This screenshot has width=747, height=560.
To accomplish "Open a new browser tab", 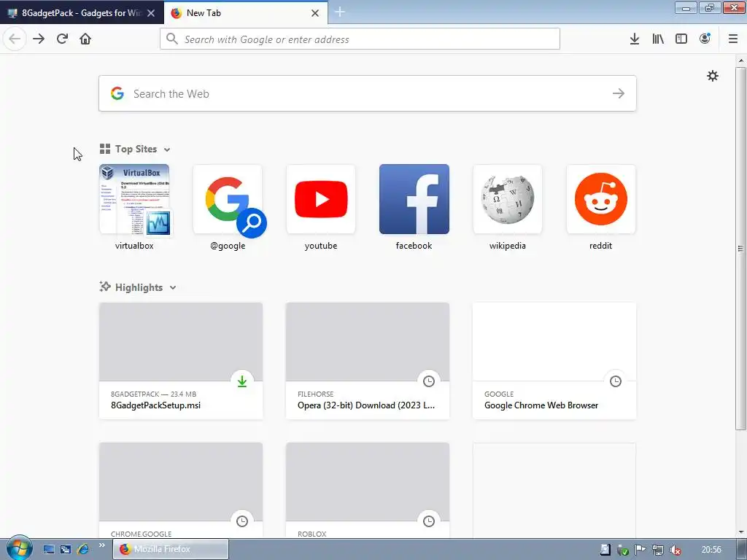I will click(x=340, y=12).
